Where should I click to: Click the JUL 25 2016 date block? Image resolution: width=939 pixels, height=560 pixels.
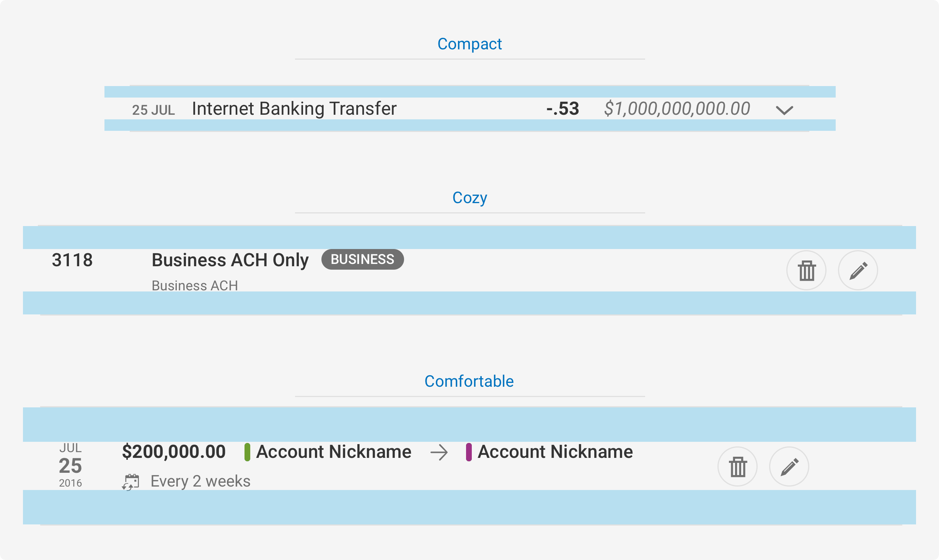(70, 465)
